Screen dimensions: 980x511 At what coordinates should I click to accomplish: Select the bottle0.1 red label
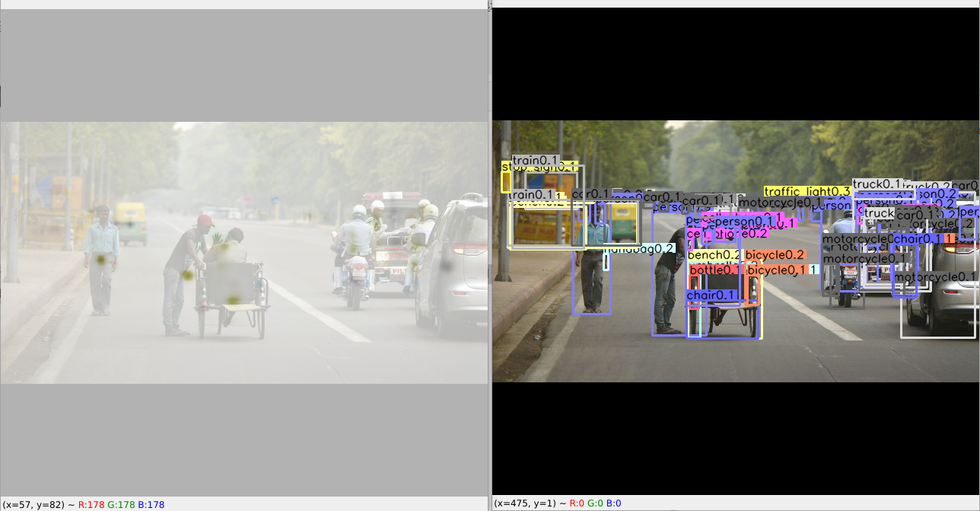tap(716, 270)
